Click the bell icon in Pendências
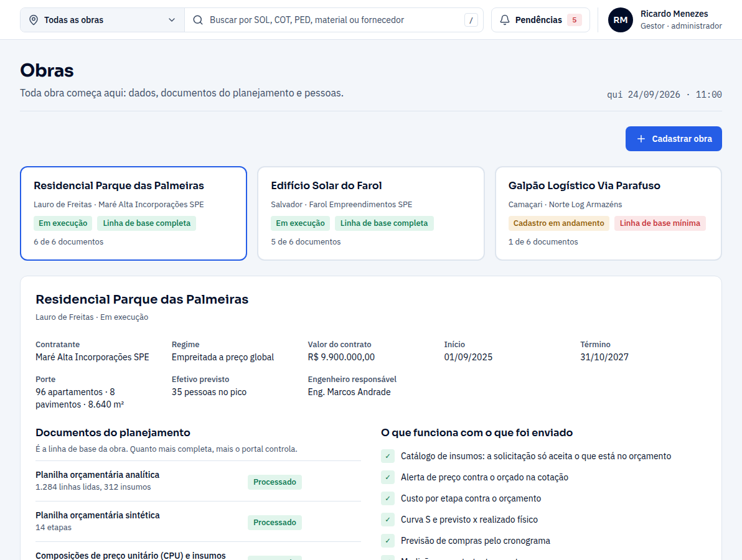The width and height of the screenshot is (742, 560). [505, 20]
